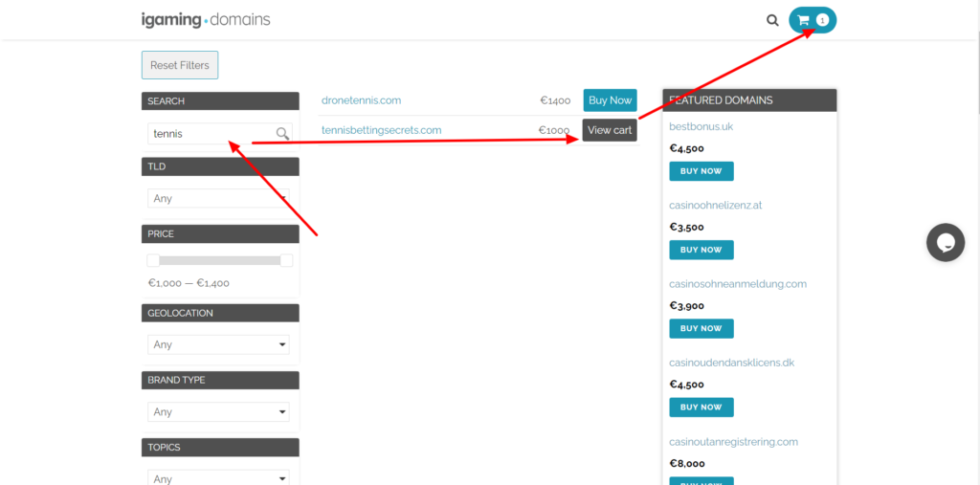980x485 pixels.
Task: Open the chat bubble widget
Action: pos(945,242)
